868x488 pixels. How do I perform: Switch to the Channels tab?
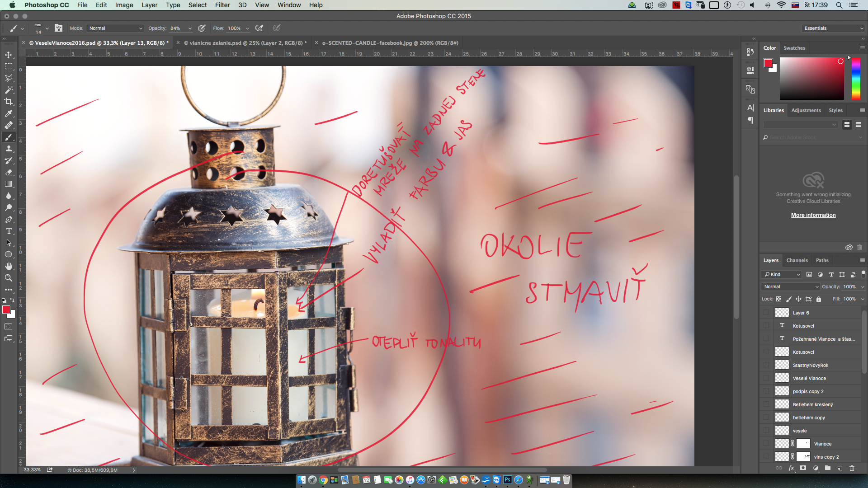click(797, 260)
